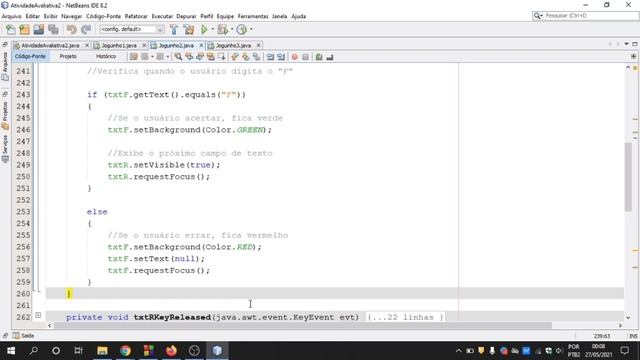Show the open documents list dropdown

click(627, 44)
